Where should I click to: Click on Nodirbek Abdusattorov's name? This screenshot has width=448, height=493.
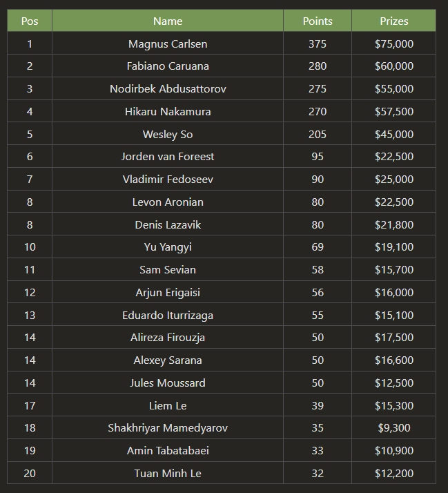click(168, 89)
